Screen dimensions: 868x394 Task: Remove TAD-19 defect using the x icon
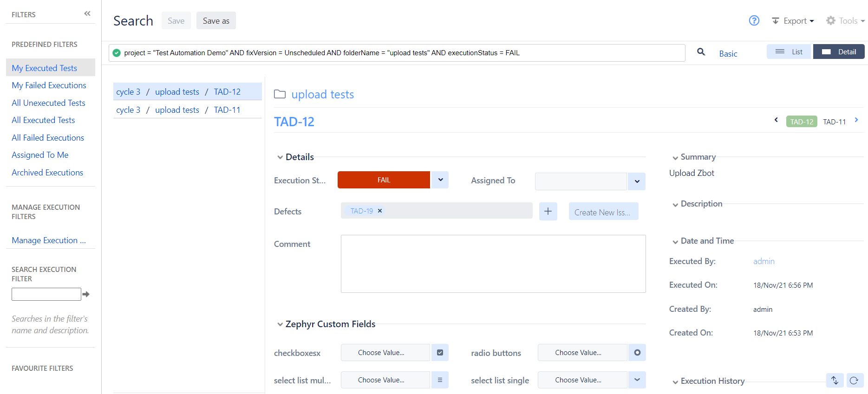[380, 211]
